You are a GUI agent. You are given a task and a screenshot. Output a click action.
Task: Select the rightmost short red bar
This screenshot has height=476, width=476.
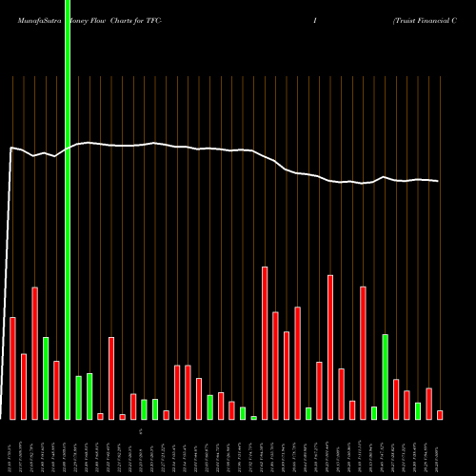[x=440, y=415]
